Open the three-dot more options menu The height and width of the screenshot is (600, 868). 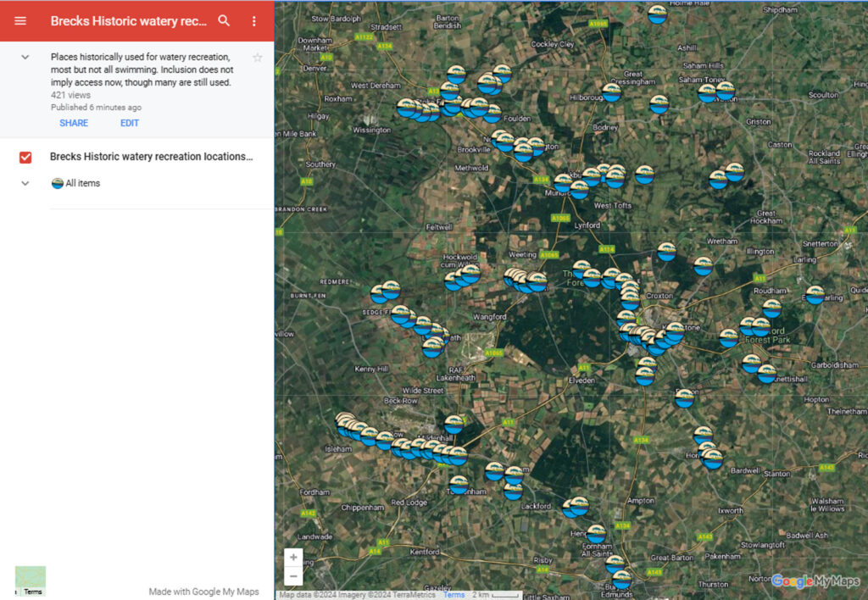(x=253, y=21)
